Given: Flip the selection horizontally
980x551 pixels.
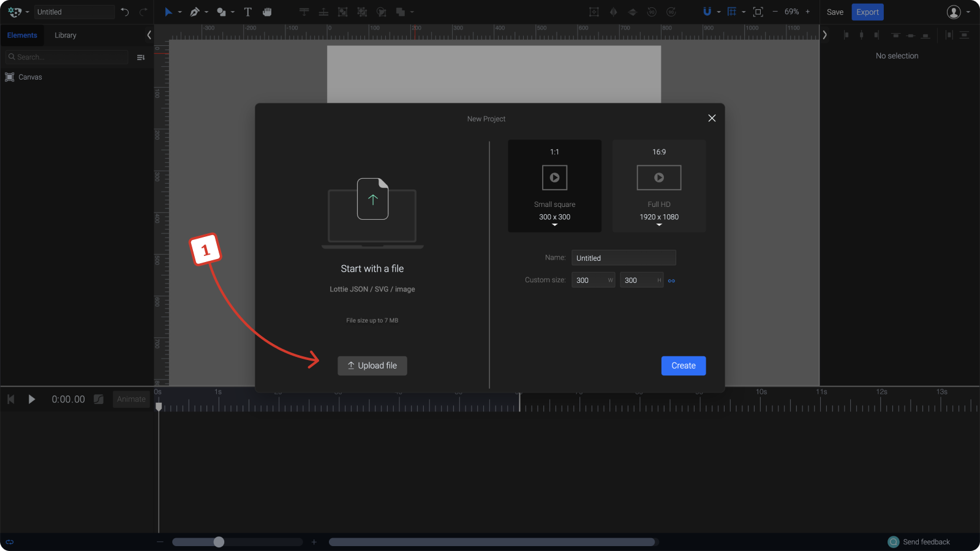Looking at the screenshot, I should (x=613, y=12).
